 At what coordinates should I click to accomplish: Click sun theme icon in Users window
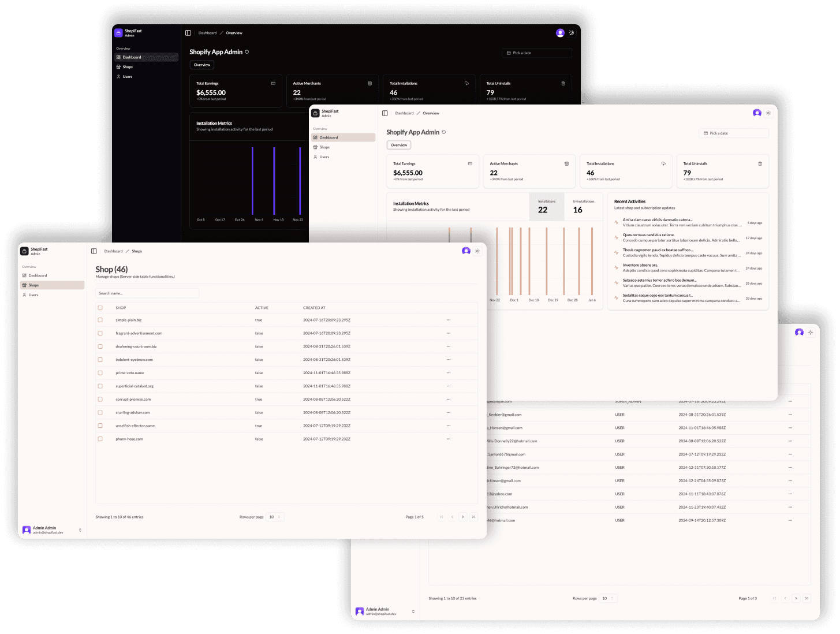coord(811,333)
